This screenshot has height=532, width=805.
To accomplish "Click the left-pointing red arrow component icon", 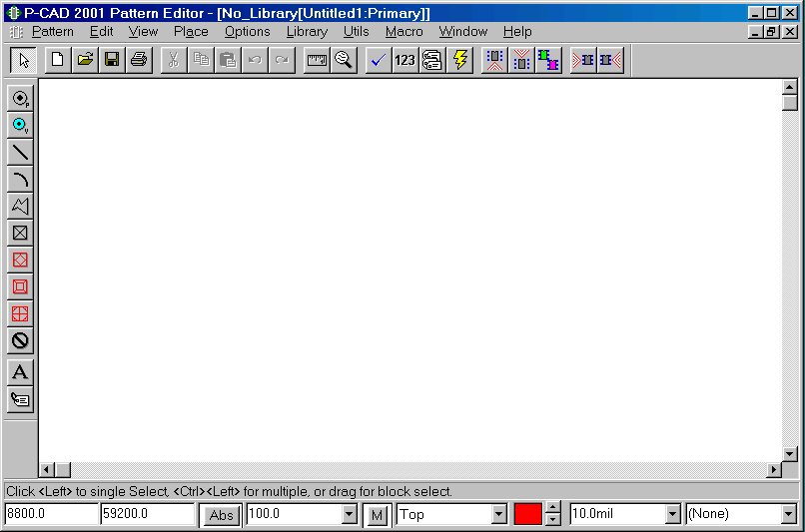I will click(610, 60).
